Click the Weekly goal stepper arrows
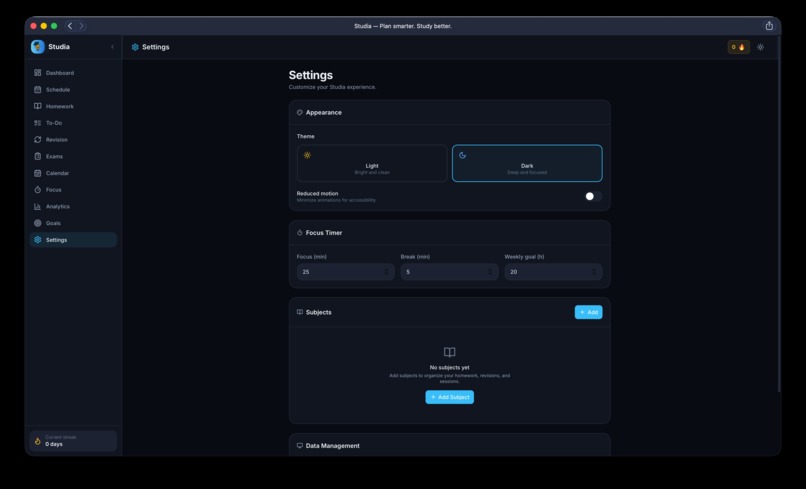The width and height of the screenshot is (806, 489). coord(594,271)
